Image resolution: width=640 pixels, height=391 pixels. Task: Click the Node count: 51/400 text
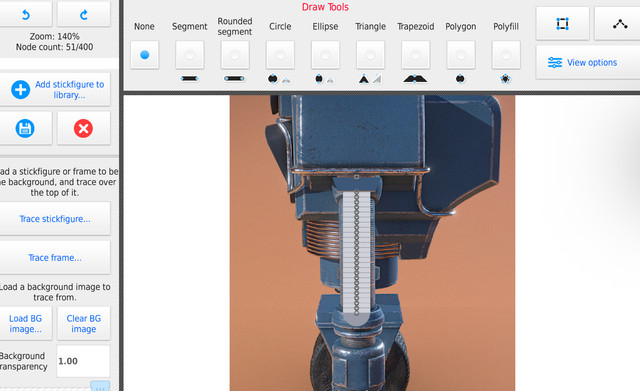[x=54, y=47]
